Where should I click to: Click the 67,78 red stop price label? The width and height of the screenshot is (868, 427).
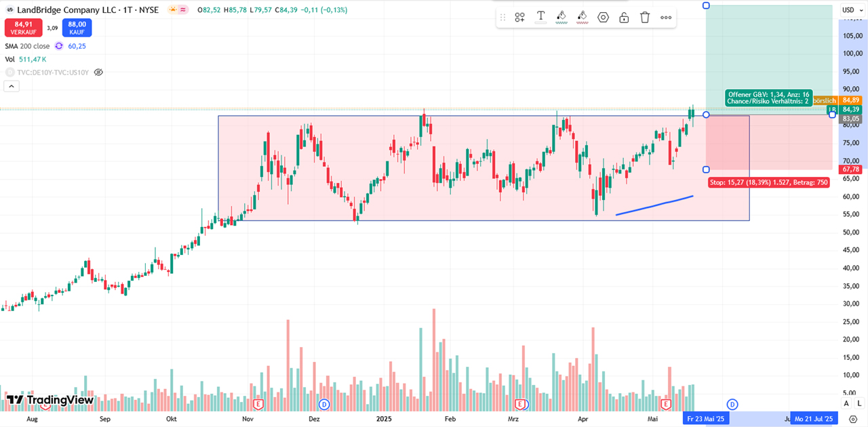850,169
